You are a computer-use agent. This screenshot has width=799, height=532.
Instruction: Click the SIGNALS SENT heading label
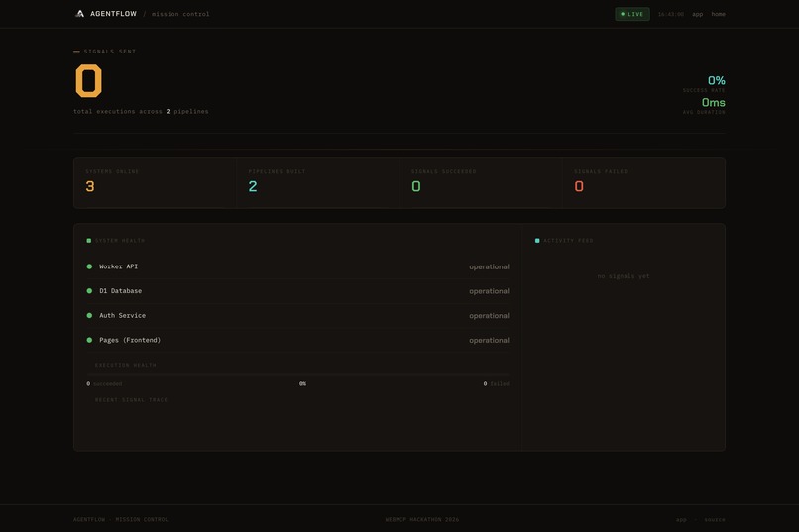tap(110, 52)
